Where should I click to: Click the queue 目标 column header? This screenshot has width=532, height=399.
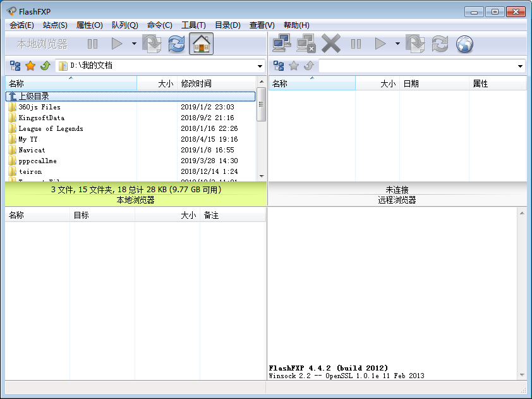point(102,215)
